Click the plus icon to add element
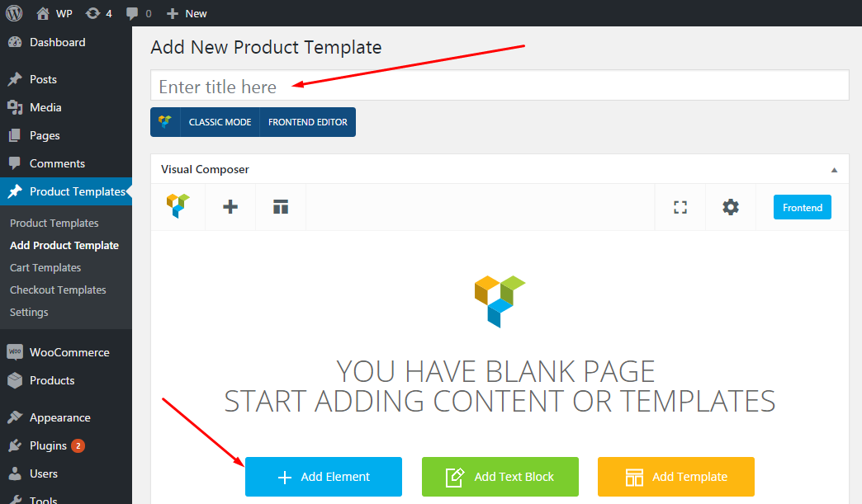 tap(230, 207)
